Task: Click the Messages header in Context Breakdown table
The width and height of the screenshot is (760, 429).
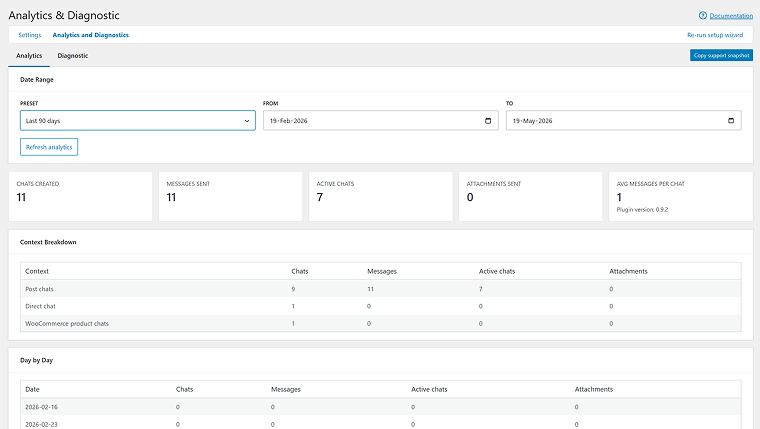Action: coord(382,271)
